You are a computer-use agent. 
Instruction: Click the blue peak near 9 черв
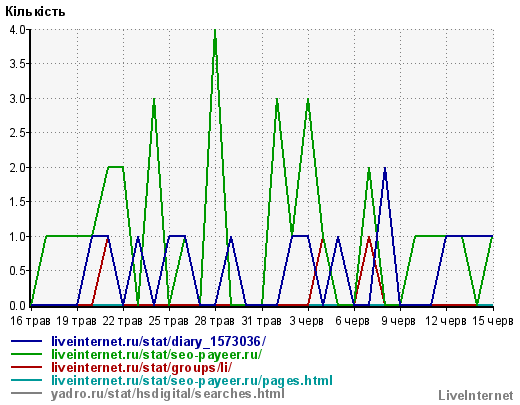click(x=385, y=170)
